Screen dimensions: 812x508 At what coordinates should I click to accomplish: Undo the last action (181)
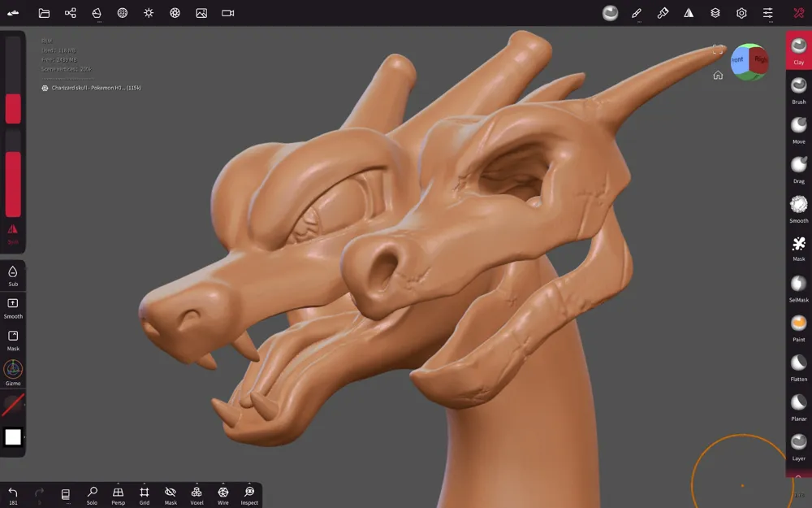pos(13,495)
